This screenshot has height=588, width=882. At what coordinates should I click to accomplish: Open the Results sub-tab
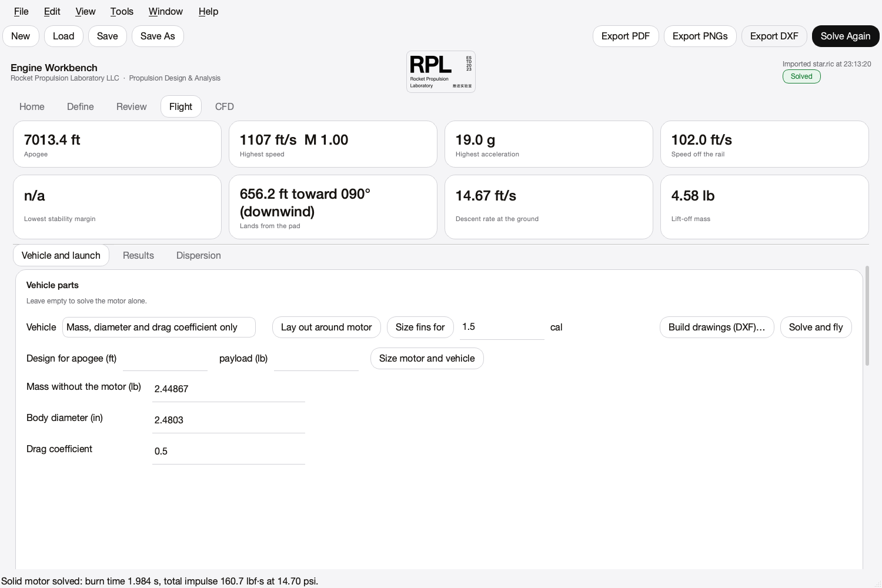point(138,255)
